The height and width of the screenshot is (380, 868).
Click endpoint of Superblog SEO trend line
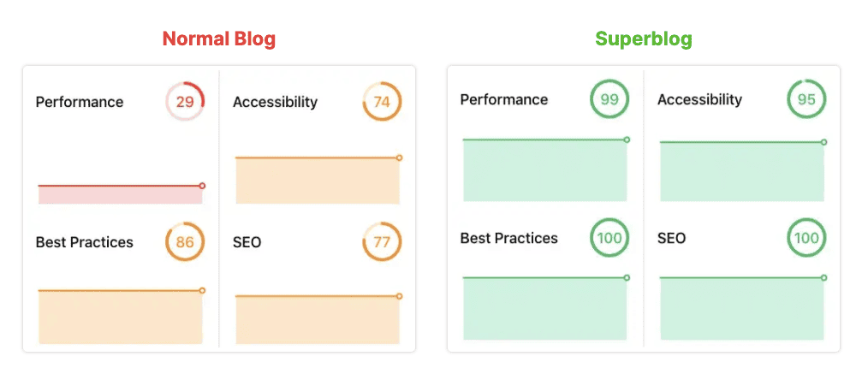[823, 277]
